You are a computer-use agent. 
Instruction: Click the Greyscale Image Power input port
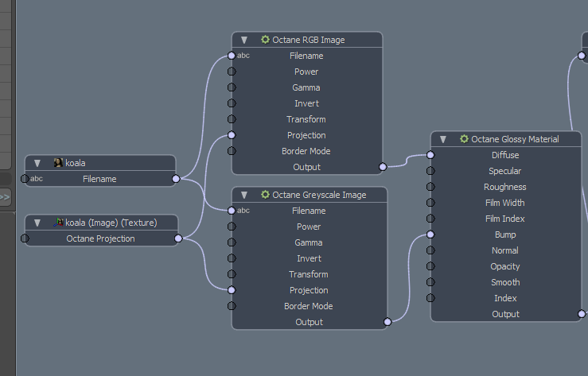click(232, 227)
